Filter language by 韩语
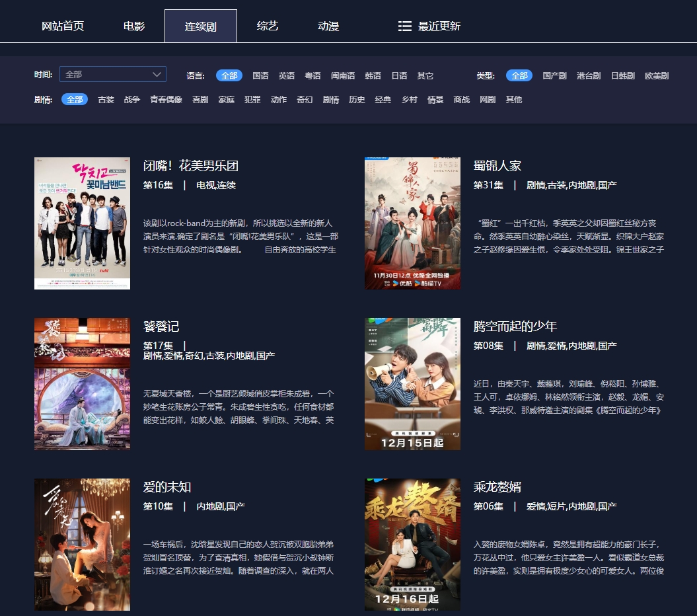The width and height of the screenshot is (697, 616). pyautogui.click(x=373, y=75)
